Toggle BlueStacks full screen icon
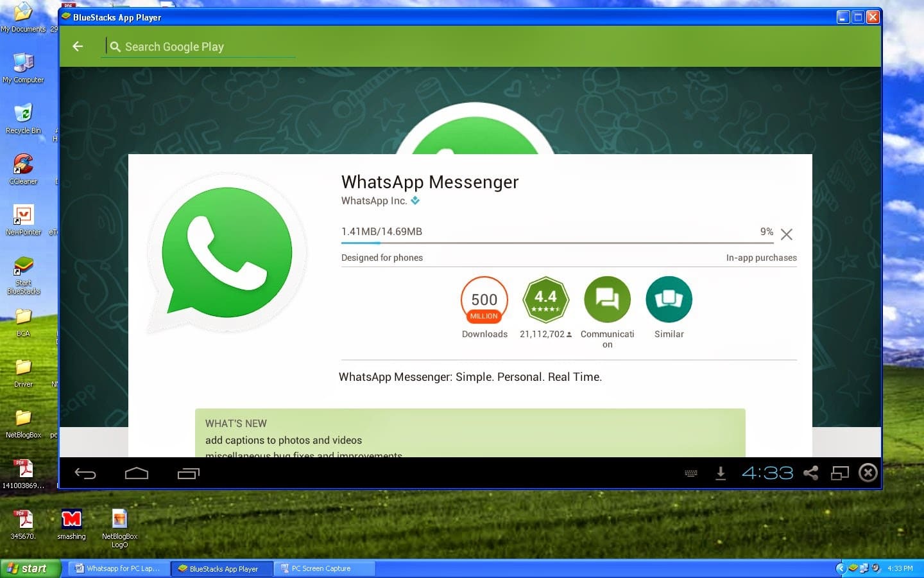The height and width of the screenshot is (578, 924). (x=840, y=473)
